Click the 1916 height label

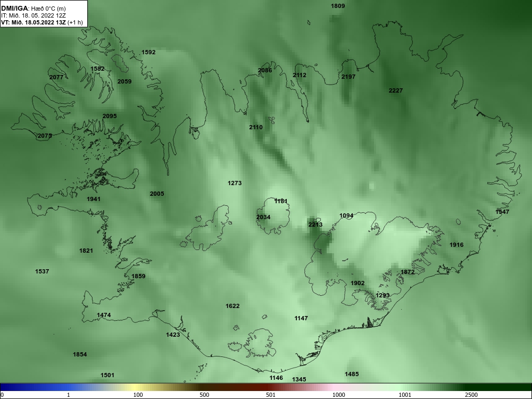456,245
